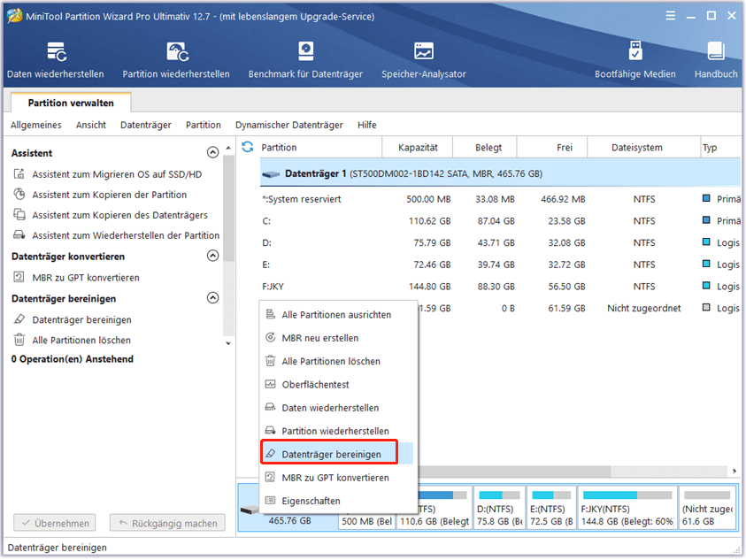This screenshot has width=746, height=560.
Task: Click the copy disk wizard icon
Action: pyautogui.click(x=19, y=215)
